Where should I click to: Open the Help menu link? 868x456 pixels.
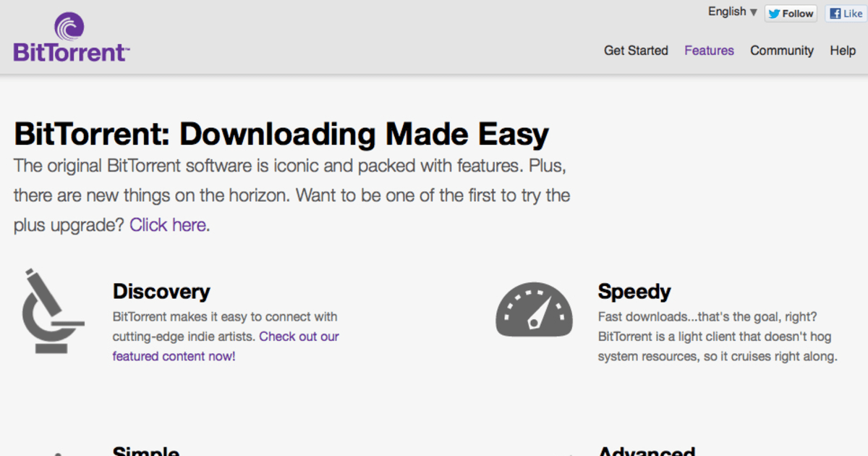[843, 51]
